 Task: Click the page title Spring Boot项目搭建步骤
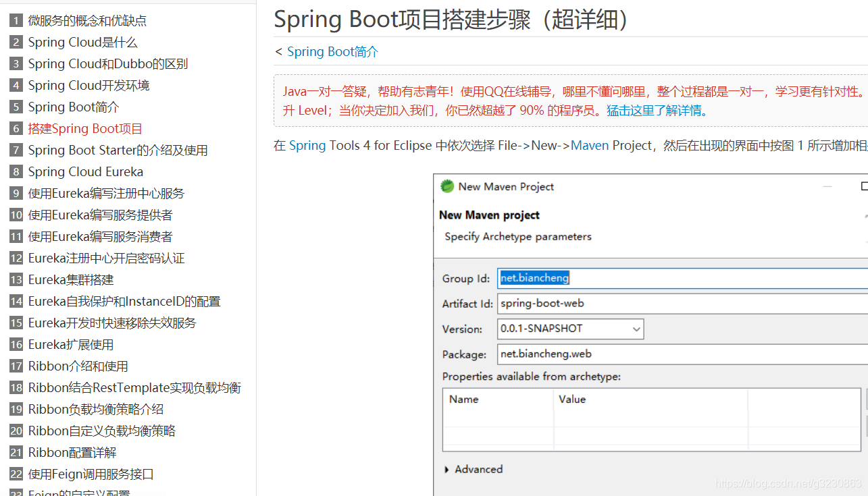(452, 19)
